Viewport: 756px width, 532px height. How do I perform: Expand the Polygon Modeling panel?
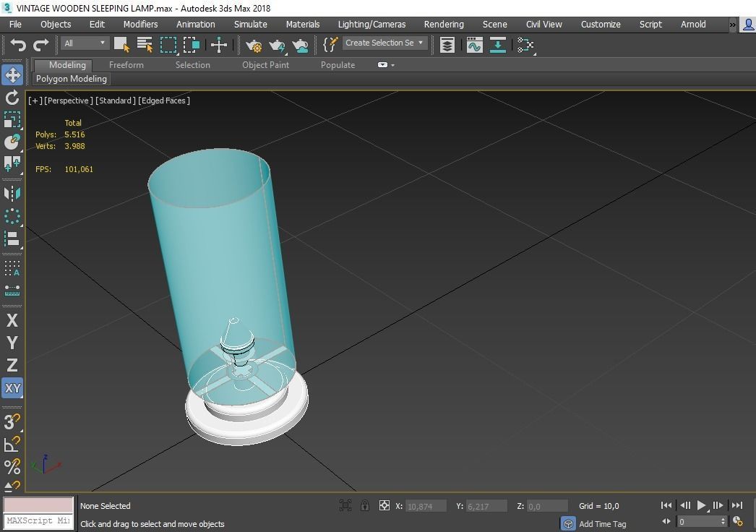point(72,79)
